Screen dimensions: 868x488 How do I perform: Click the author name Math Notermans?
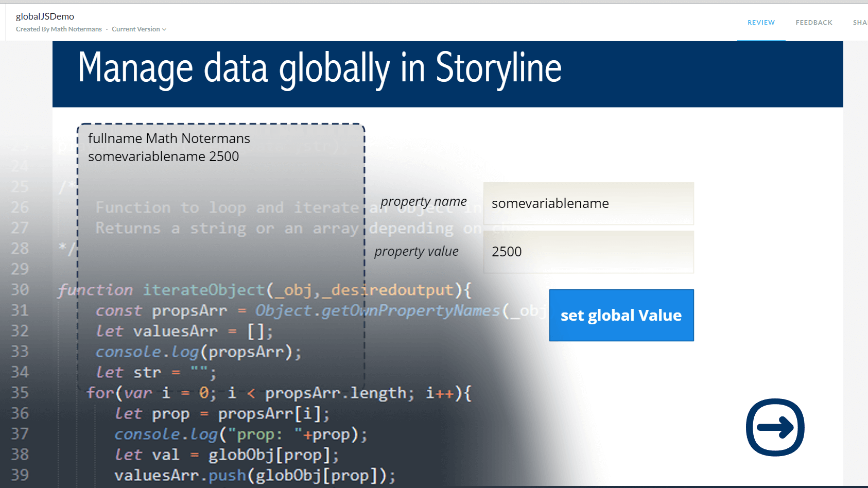coord(76,29)
